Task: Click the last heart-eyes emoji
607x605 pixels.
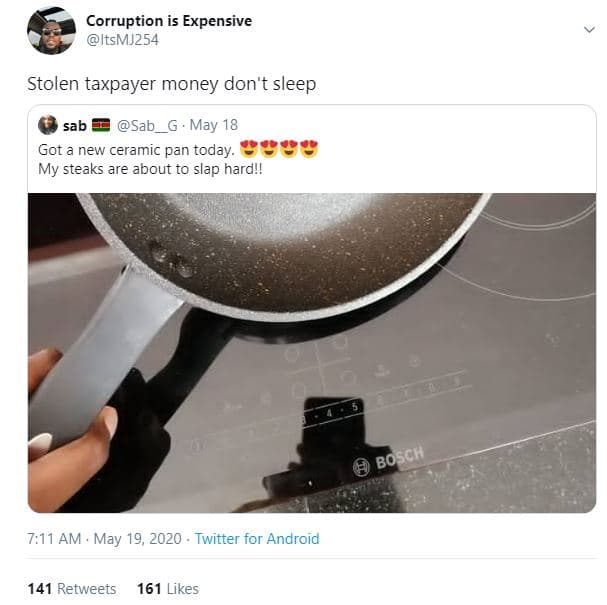Action: coord(309,149)
